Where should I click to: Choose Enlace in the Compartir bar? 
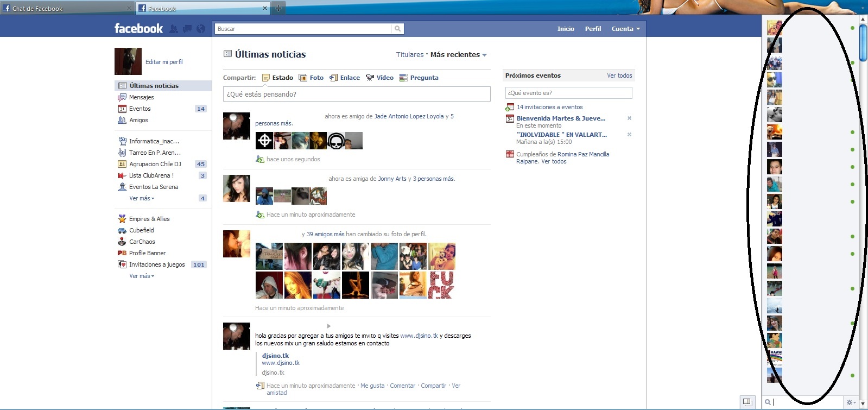(x=345, y=78)
